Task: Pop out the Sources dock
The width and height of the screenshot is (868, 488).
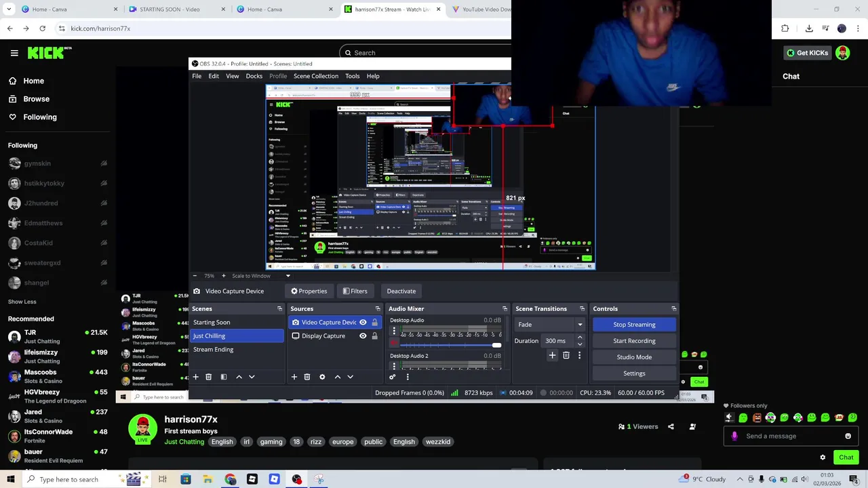Action: [x=378, y=308]
